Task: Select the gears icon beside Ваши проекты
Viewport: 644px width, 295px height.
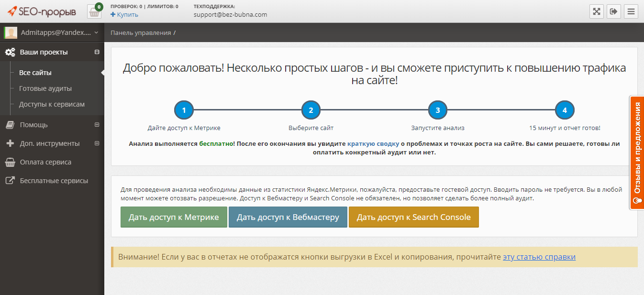Action: click(x=11, y=52)
